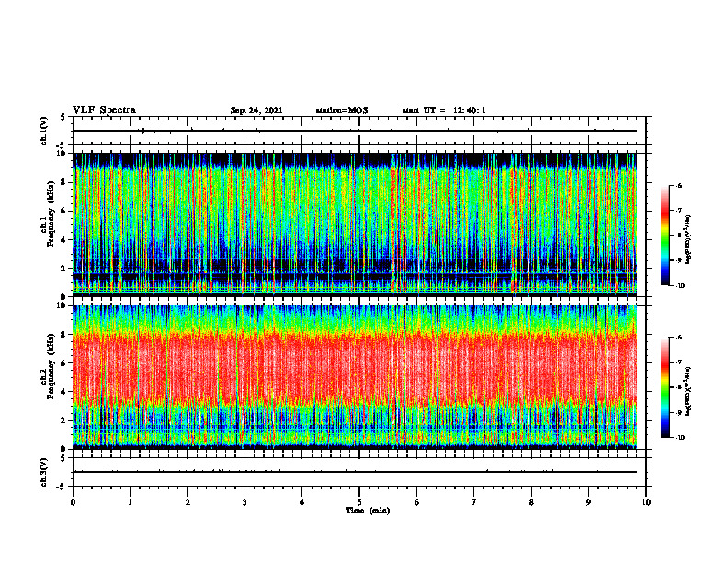Click the "ch.1(V)" waveform axis label
The width and height of the screenshot is (728, 563).
[43, 131]
